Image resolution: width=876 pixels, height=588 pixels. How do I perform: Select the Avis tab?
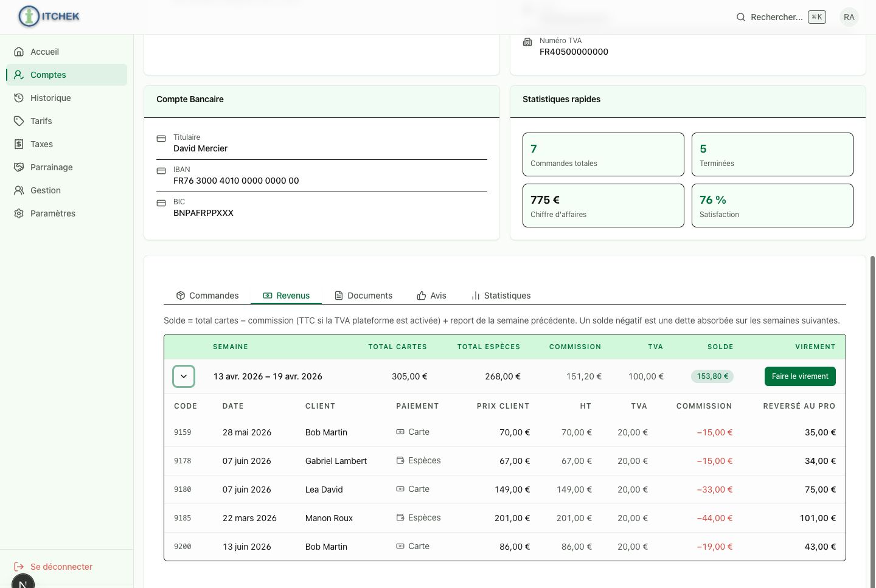coord(432,296)
